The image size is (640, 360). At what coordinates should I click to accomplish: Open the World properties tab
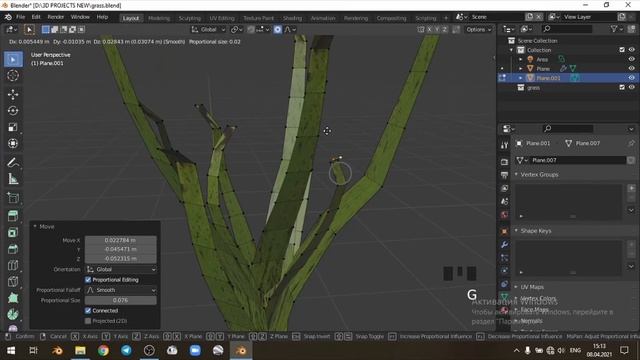pyautogui.click(x=504, y=215)
